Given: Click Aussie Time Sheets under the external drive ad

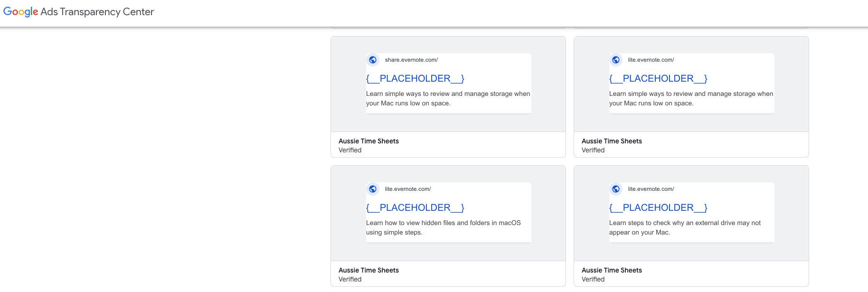Looking at the screenshot, I should [612, 270].
